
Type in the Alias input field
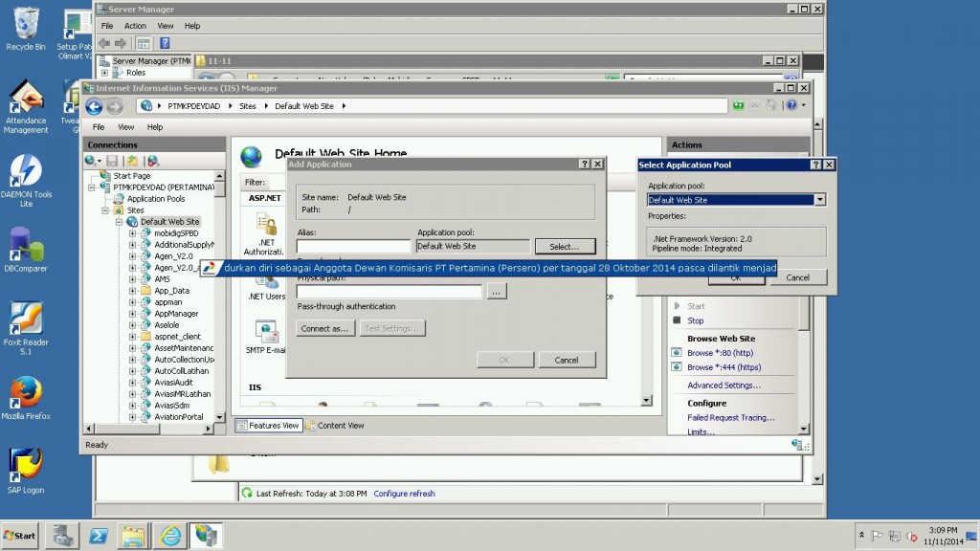353,247
